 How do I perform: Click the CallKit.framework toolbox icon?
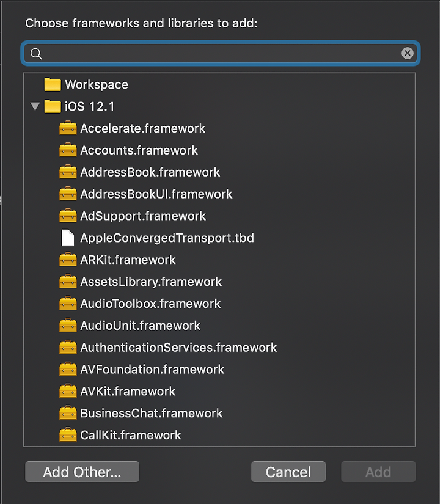[x=68, y=435]
